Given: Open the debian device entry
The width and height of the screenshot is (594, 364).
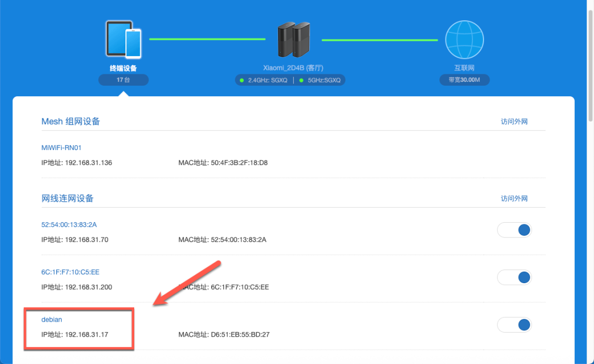Looking at the screenshot, I should coord(52,319).
